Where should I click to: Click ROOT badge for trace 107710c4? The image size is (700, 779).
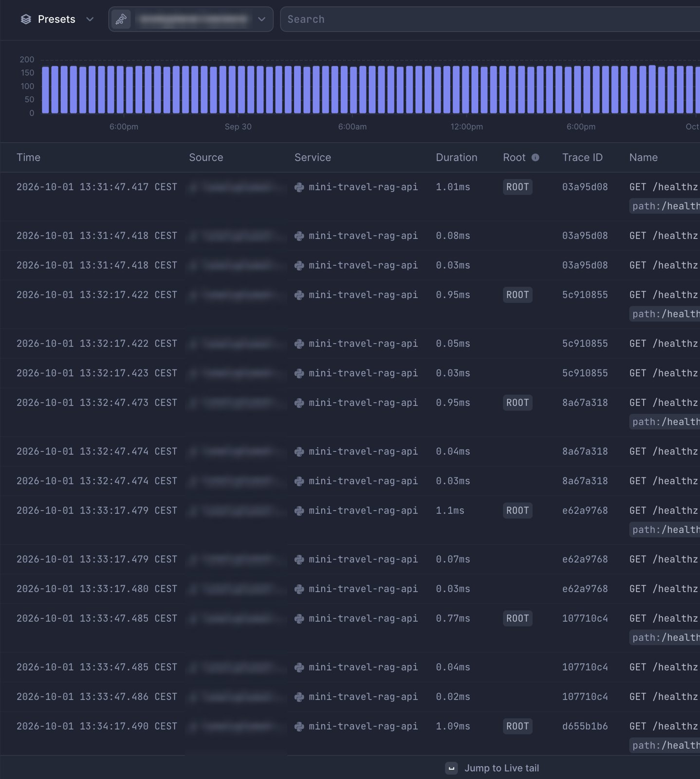coord(517,618)
